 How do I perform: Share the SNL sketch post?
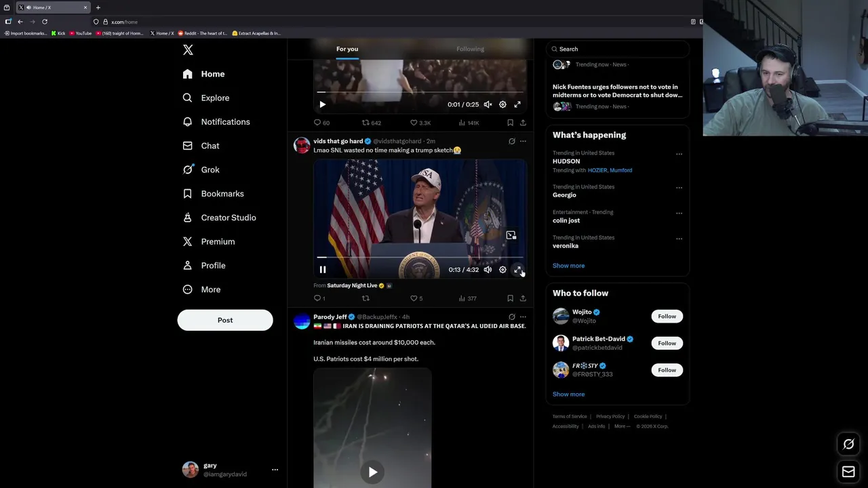[523, 298]
